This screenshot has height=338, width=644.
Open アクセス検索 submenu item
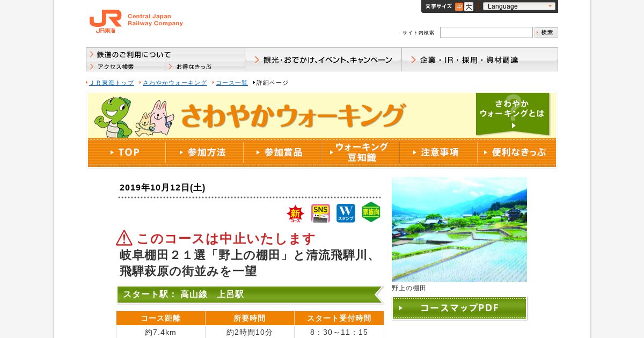point(126,67)
